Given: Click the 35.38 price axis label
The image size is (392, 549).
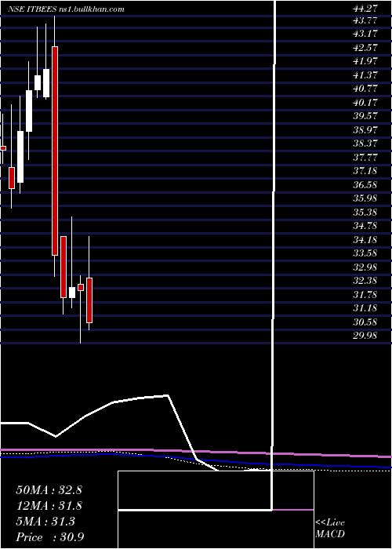Looking at the screenshot, I should 365,213.
